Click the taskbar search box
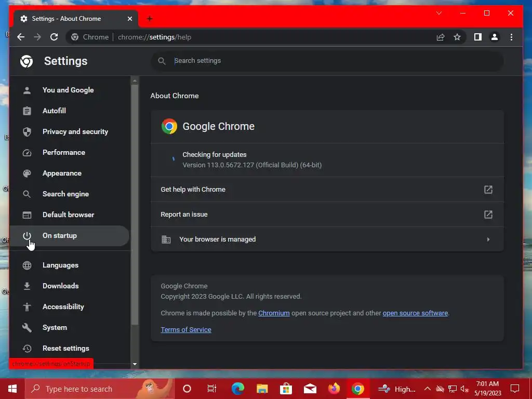Screen dimensions: 532x399 (x=100, y=389)
